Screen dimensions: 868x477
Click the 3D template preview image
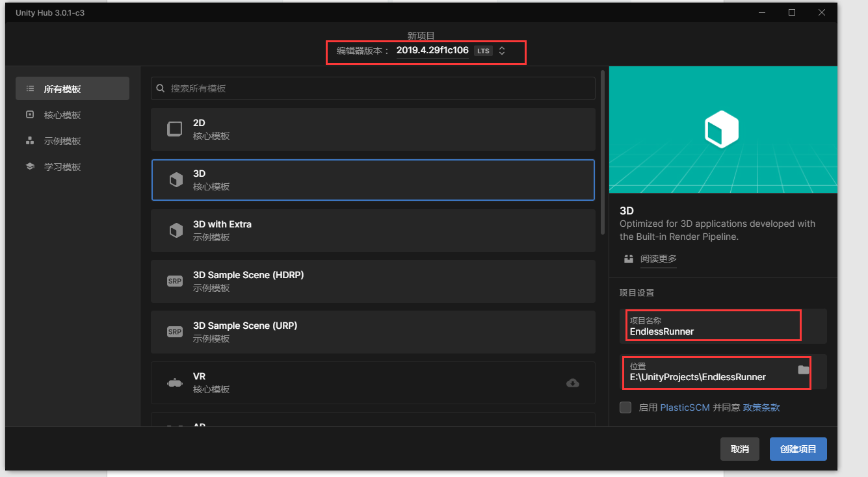pyautogui.click(x=723, y=129)
